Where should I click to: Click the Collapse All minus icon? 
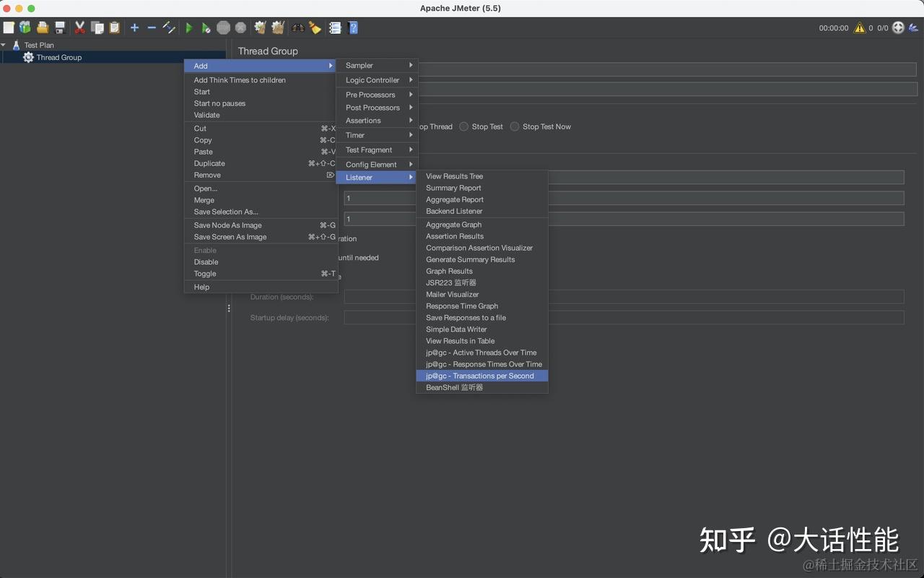[152, 27]
